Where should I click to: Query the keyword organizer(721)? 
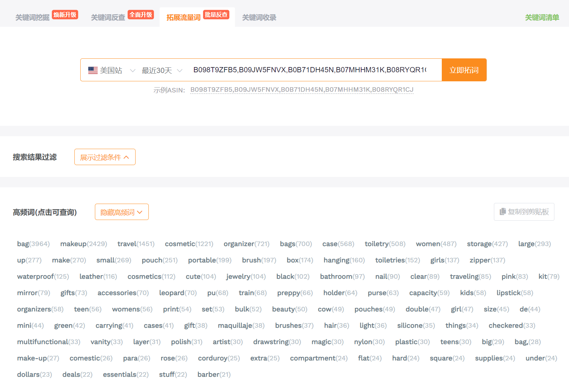coord(246,244)
